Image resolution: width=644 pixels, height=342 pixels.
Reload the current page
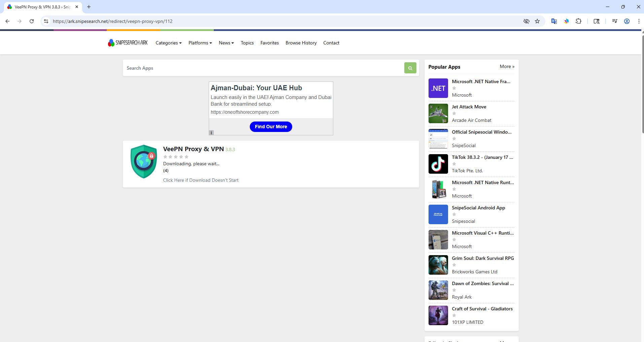coord(32,21)
